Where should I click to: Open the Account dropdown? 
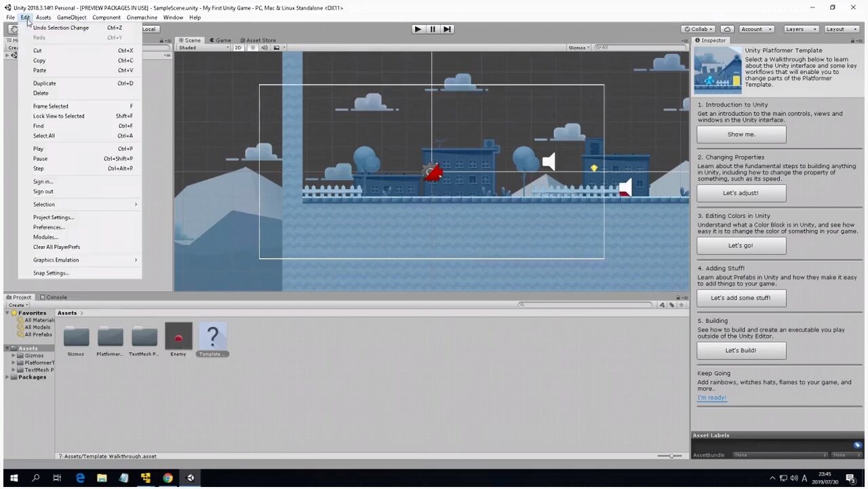[756, 29]
